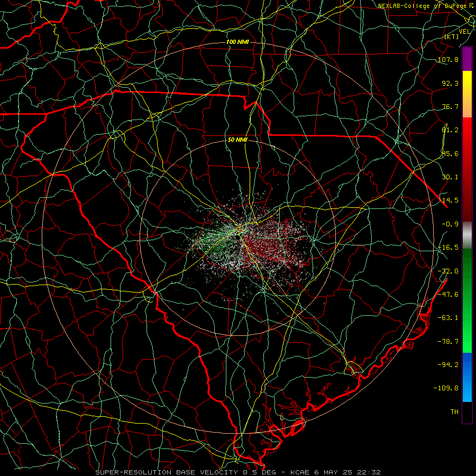Click the -16.5 value on velocity scale

point(448,248)
